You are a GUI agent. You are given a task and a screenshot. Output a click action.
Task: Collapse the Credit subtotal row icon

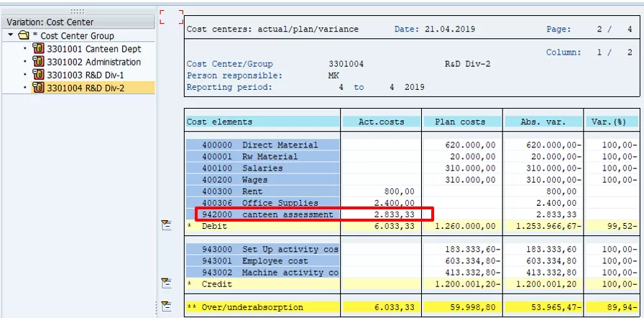click(x=166, y=283)
